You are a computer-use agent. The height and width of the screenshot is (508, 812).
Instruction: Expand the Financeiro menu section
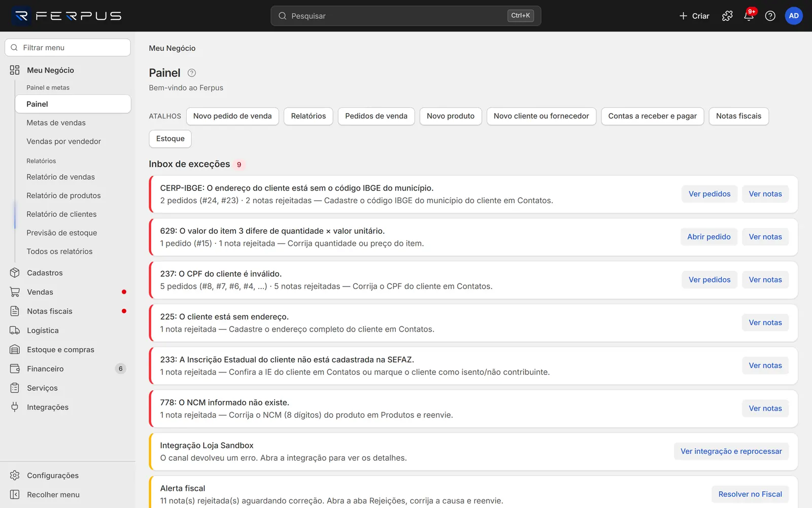pyautogui.click(x=67, y=369)
